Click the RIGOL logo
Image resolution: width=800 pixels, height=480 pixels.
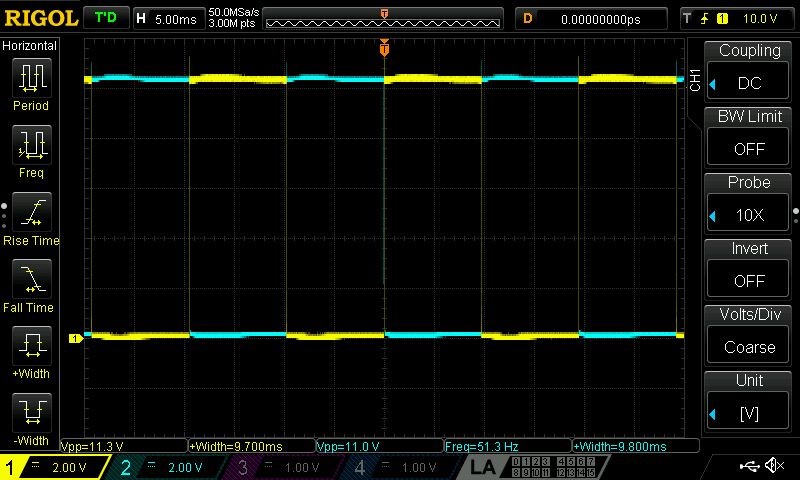coord(41,18)
